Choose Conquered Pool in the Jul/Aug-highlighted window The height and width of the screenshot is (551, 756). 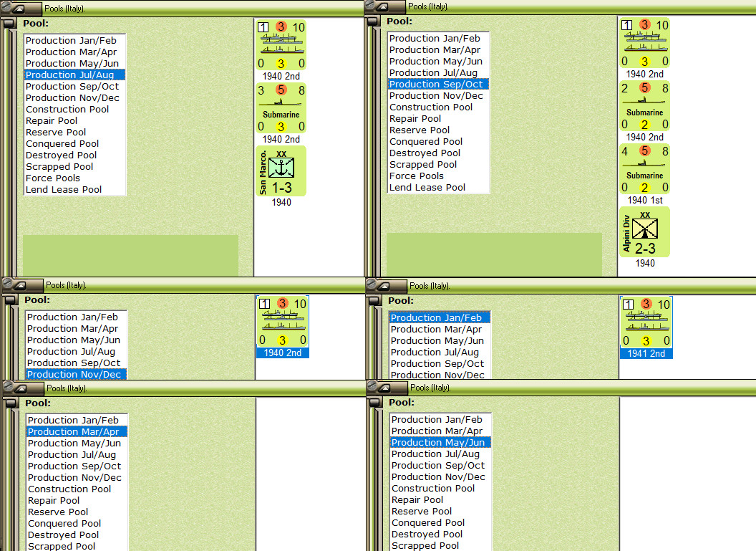click(74, 144)
